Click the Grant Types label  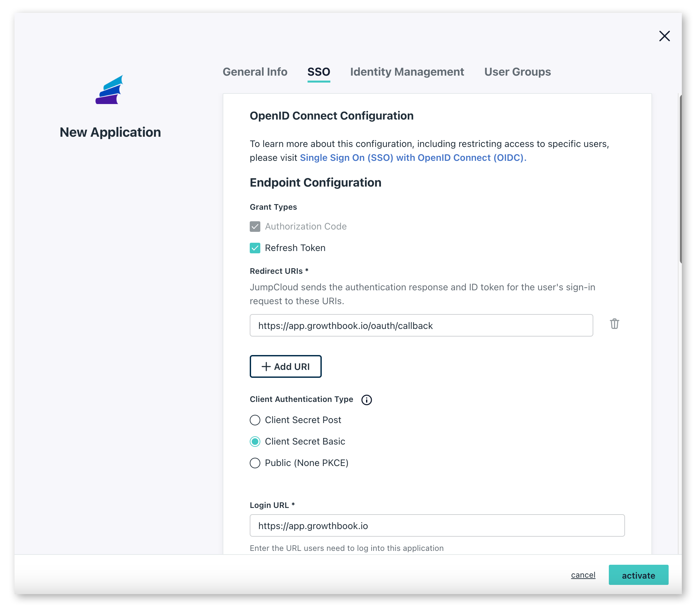[x=273, y=207]
